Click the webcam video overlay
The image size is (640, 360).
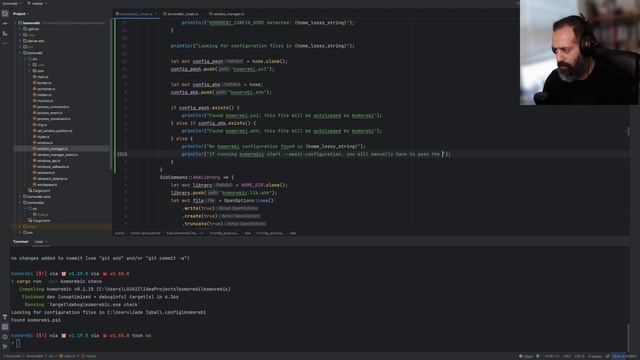pyautogui.click(x=580, y=52)
